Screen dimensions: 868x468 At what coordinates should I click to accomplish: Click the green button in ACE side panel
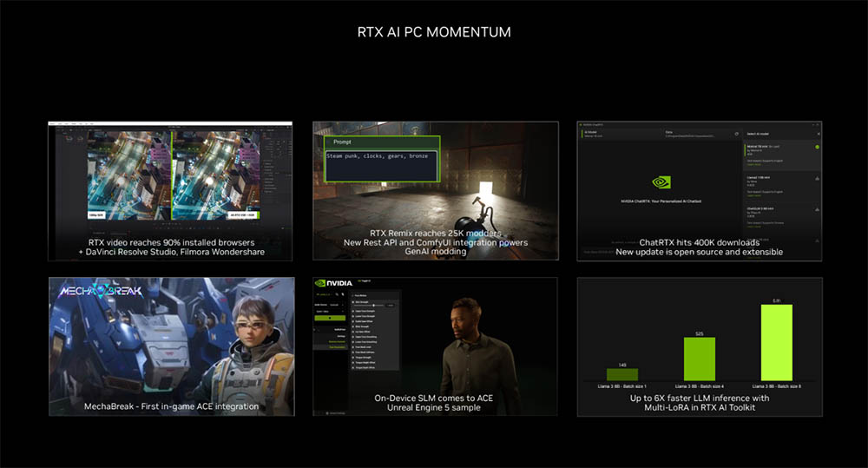click(x=330, y=318)
